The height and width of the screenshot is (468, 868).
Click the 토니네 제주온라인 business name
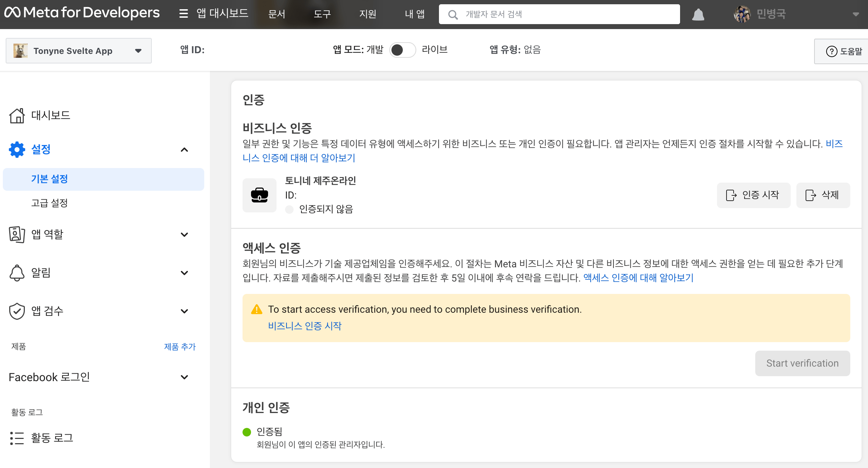click(320, 181)
